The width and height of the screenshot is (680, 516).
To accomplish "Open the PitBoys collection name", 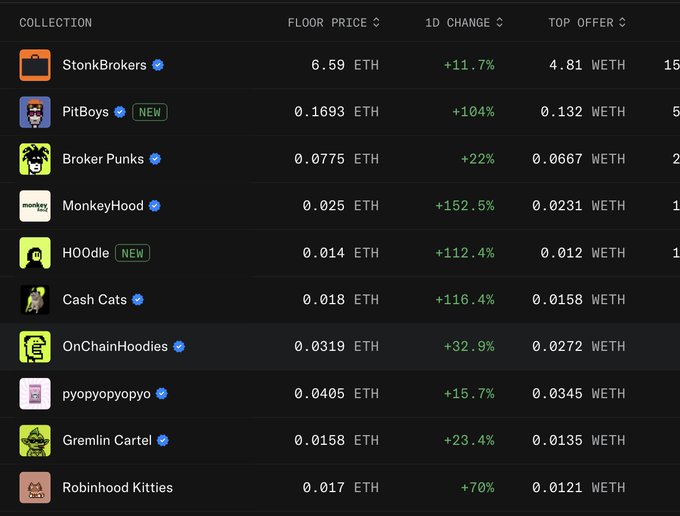I will [x=85, y=112].
